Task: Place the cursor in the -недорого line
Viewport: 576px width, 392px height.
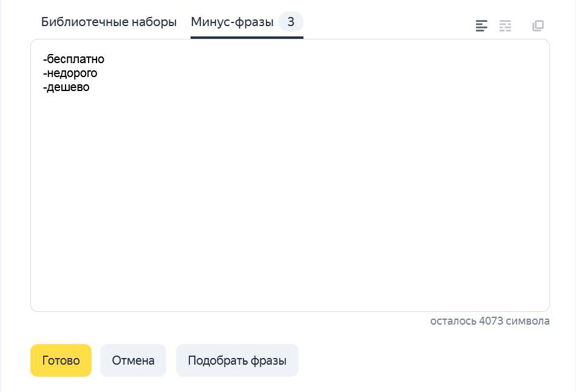Action: [x=70, y=73]
